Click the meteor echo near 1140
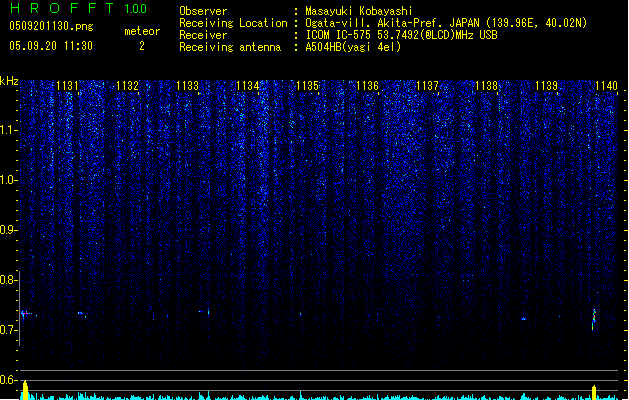The image size is (629, 400). [594, 320]
